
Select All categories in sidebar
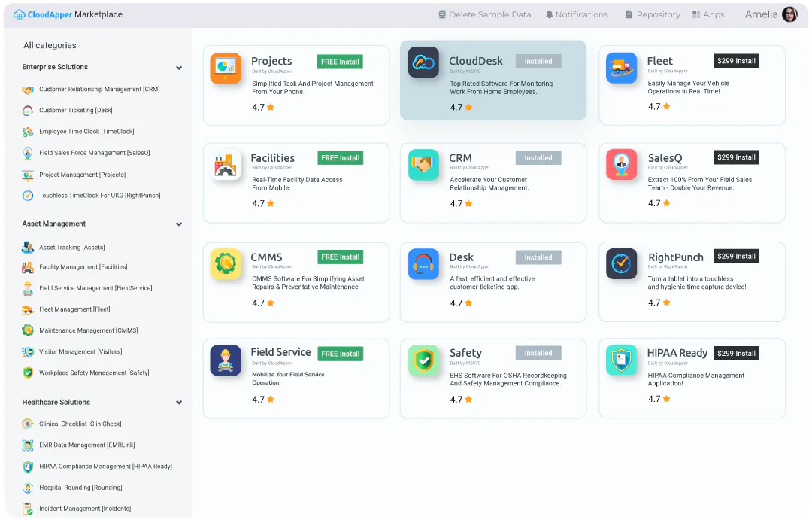point(50,46)
